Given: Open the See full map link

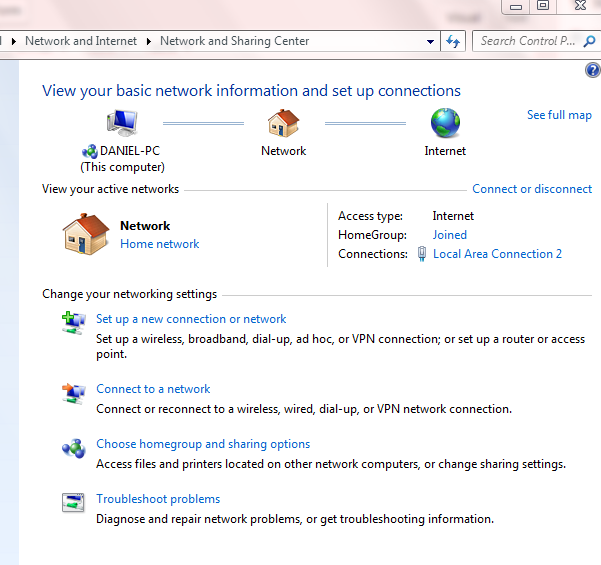Looking at the screenshot, I should pos(559,115).
